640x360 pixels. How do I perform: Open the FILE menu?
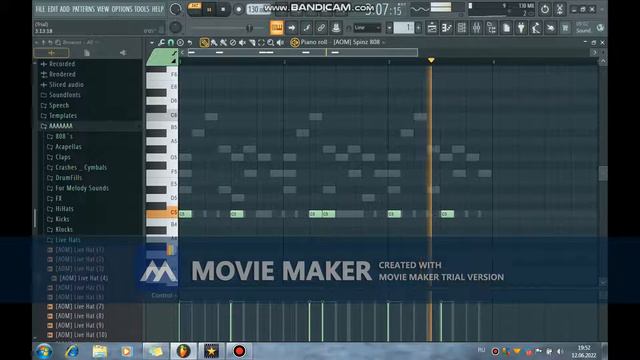point(40,9)
